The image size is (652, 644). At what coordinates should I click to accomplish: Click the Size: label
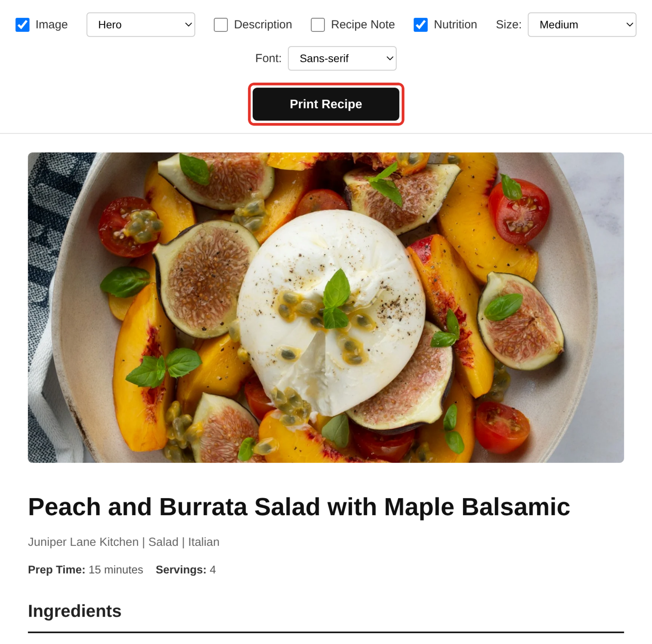coord(509,25)
